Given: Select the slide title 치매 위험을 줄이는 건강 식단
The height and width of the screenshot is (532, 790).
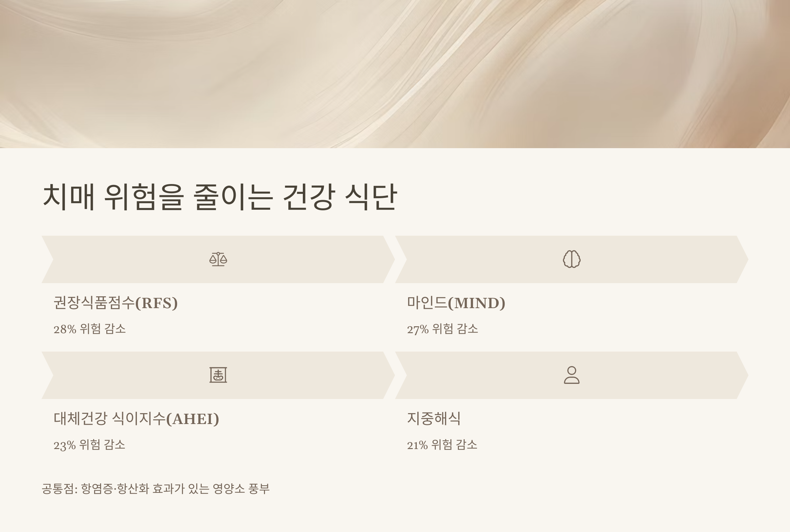Looking at the screenshot, I should [x=220, y=197].
